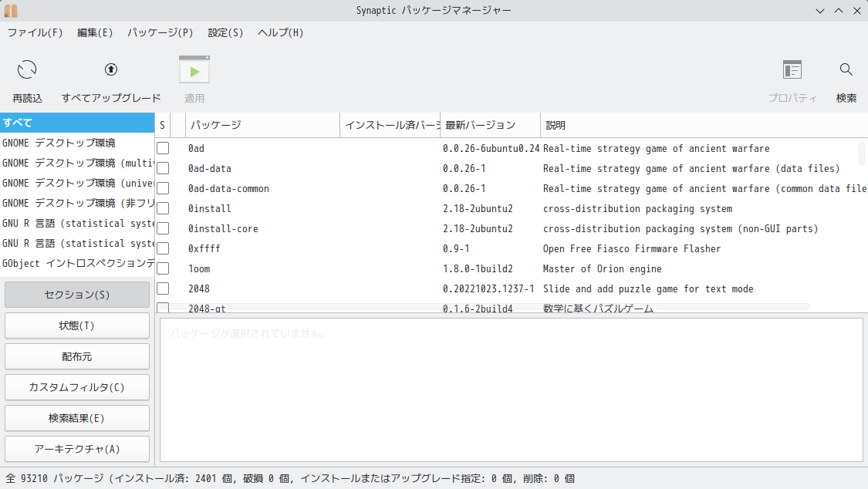
Task: Select the plain GNOME デスクトップ環境 section
Action: (x=77, y=143)
